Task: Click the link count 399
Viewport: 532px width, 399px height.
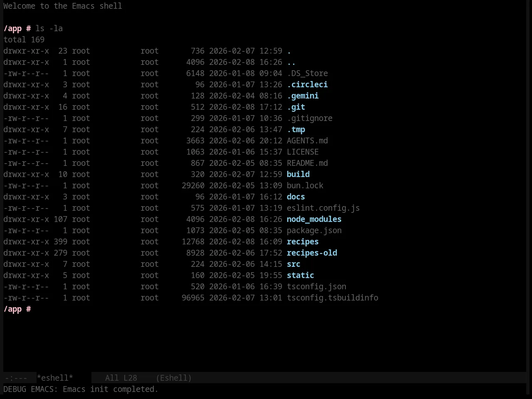Action: 60,241
